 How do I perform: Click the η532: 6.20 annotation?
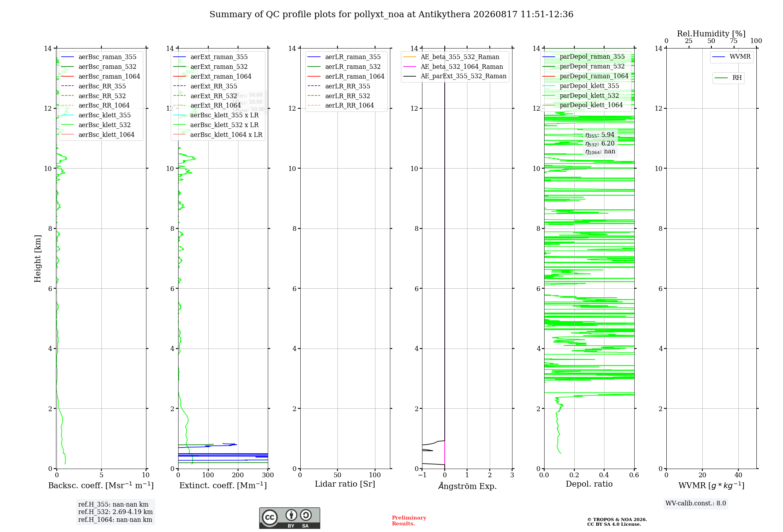click(x=600, y=144)
